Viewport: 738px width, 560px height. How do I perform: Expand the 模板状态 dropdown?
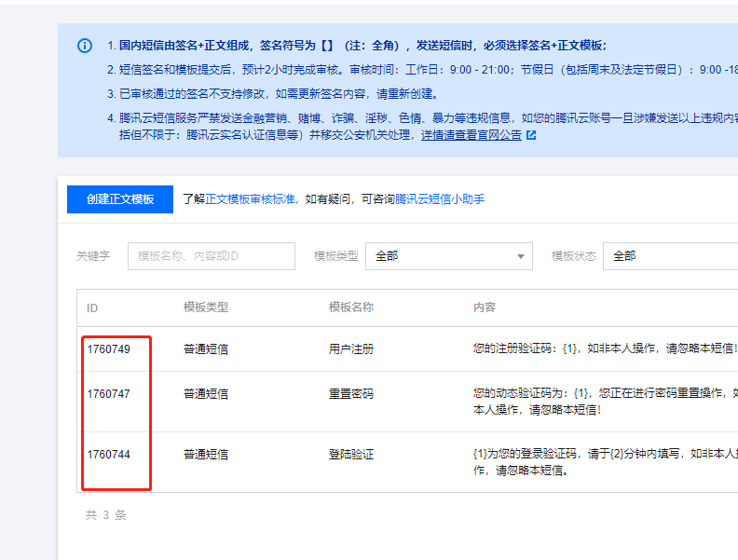coord(670,256)
